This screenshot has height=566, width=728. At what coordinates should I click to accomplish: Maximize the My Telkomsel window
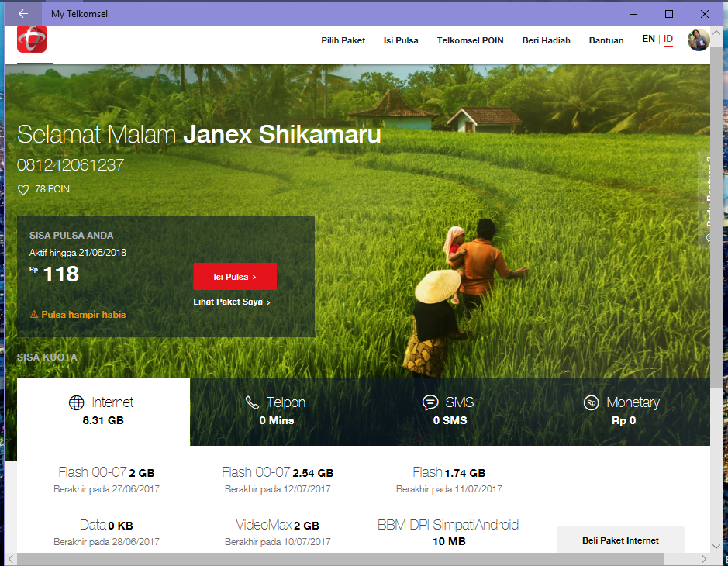coord(668,14)
